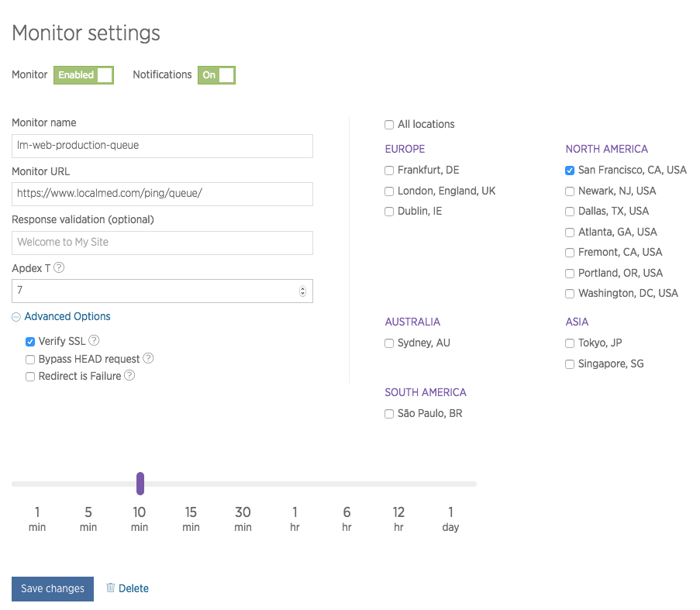Click the Redirect is Failure help icon
The height and width of the screenshot is (610, 700).
coord(129,376)
